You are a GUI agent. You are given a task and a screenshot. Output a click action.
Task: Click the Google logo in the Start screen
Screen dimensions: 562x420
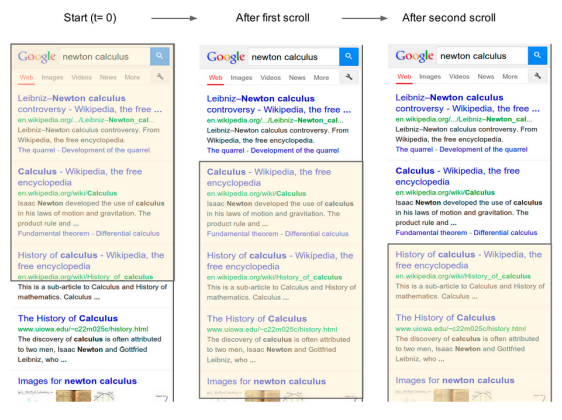tap(37, 57)
